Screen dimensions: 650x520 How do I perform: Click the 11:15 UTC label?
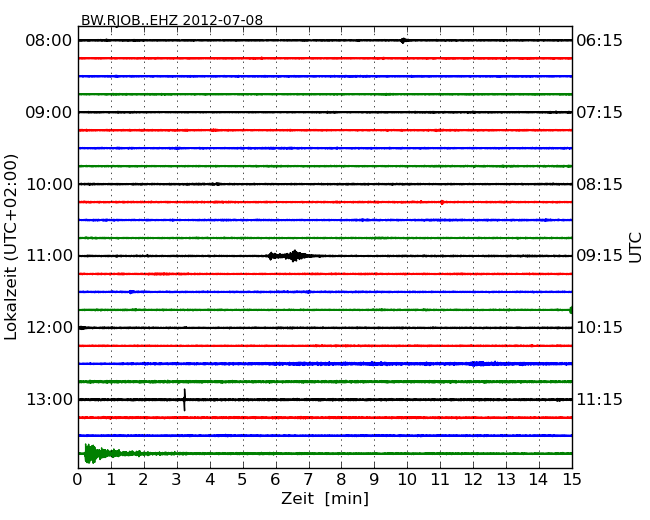(599, 399)
